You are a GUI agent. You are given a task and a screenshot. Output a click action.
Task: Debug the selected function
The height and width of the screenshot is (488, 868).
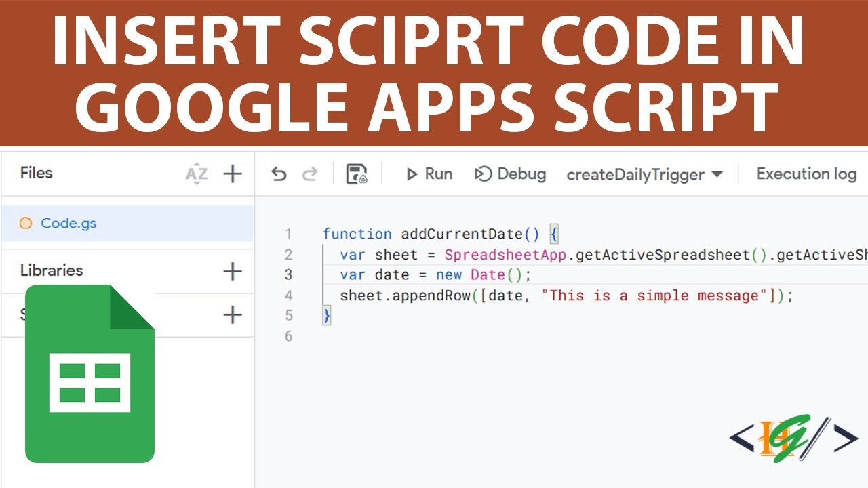coord(510,174)
